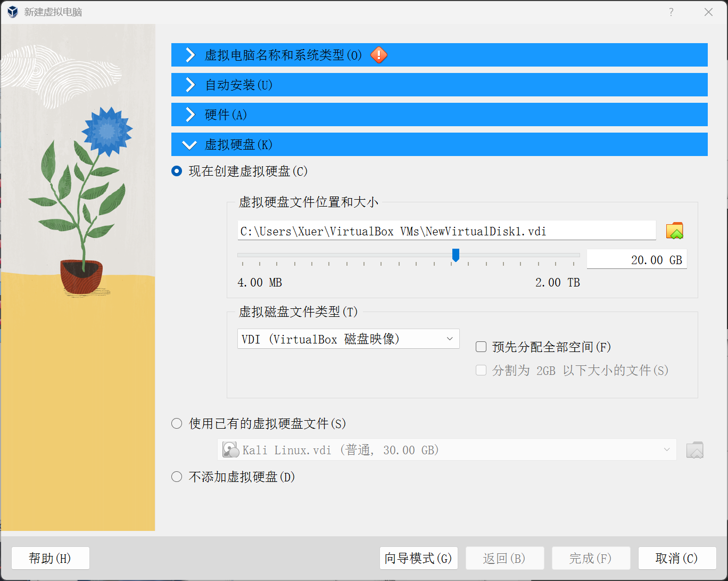
Task: Enable 预先分配全部空间 checkbox
Action: 481,346
